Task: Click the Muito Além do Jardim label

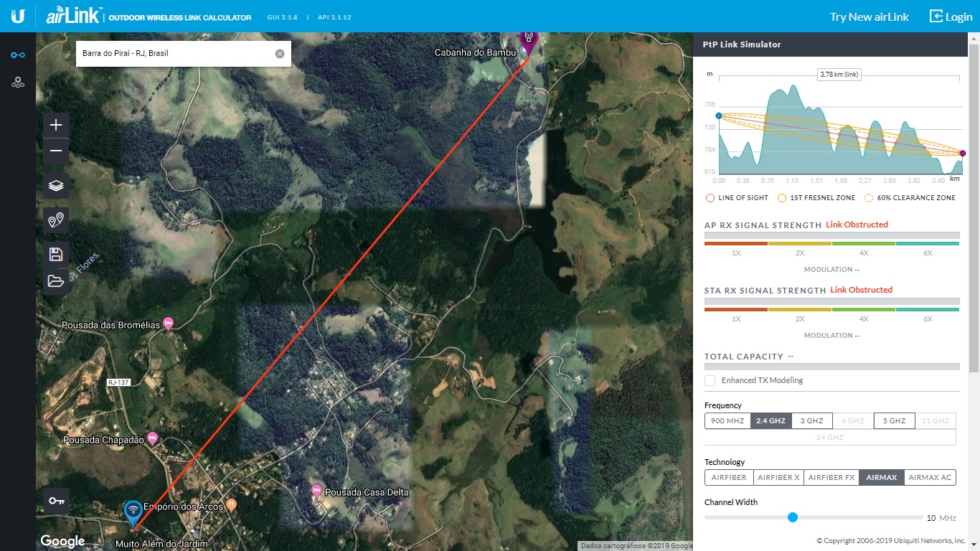Action: point(161,544)
